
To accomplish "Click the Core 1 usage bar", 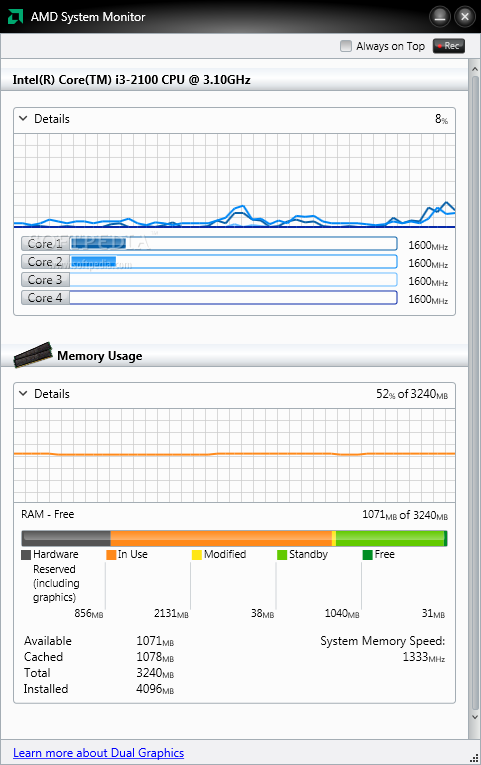I will (234, 243).
